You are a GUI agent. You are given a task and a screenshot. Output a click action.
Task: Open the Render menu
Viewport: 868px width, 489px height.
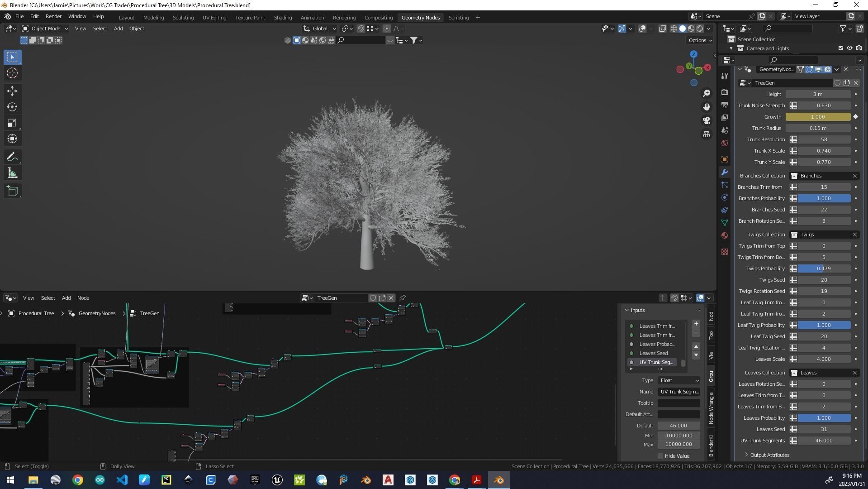(53, 16)
